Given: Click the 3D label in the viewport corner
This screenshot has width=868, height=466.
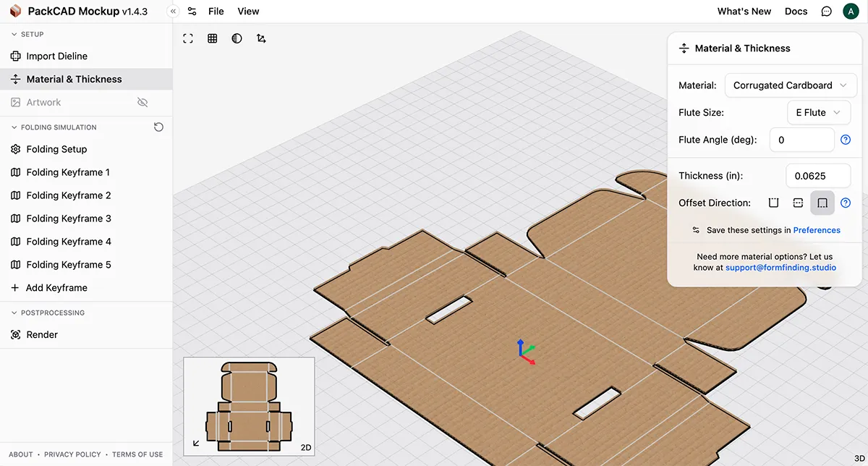Looking at the screenshot, I should [x=859, y=459].
